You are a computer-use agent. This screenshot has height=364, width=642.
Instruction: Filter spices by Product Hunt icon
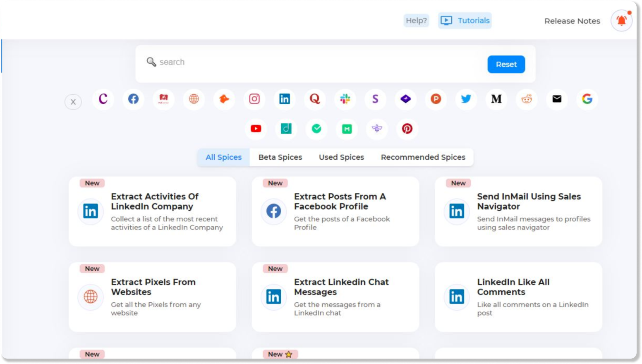point(436,99)
